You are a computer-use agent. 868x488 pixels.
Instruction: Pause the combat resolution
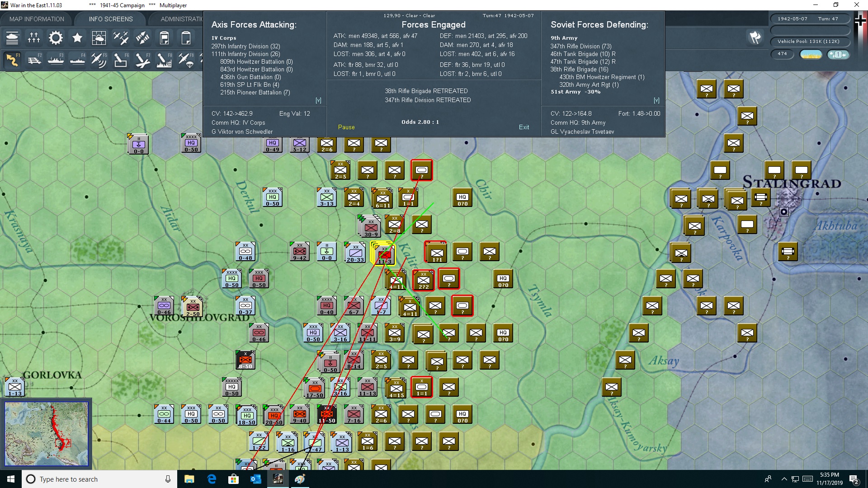(x=346, y=127)
